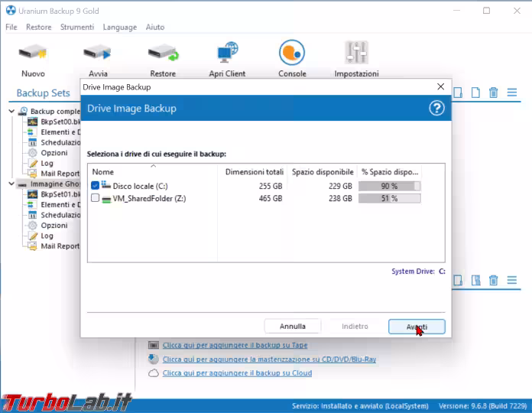The width and height of the screenshot is (532, 413).
Task: Close the Drive Image Backup dialog
Action: 440,87
